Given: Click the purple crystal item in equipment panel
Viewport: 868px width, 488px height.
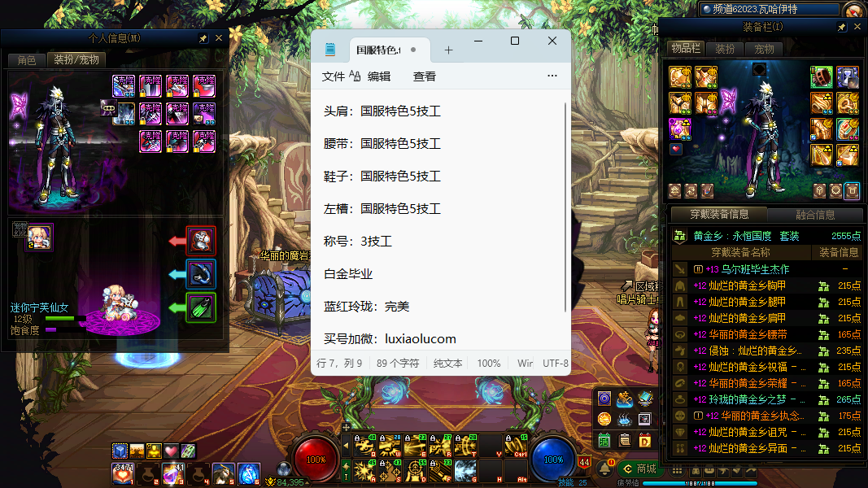Looking at the screenshot, I should click(679, 129).
